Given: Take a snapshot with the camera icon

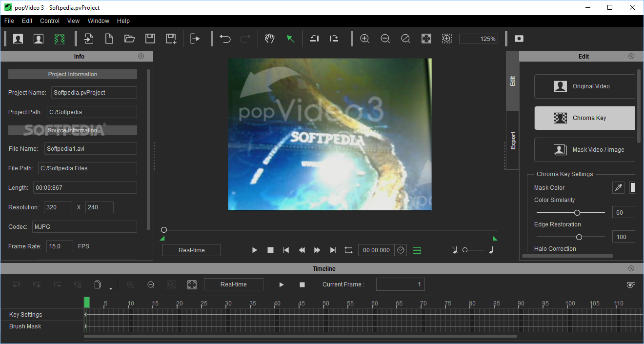Looking at the screenshot, I should point(519,39).
